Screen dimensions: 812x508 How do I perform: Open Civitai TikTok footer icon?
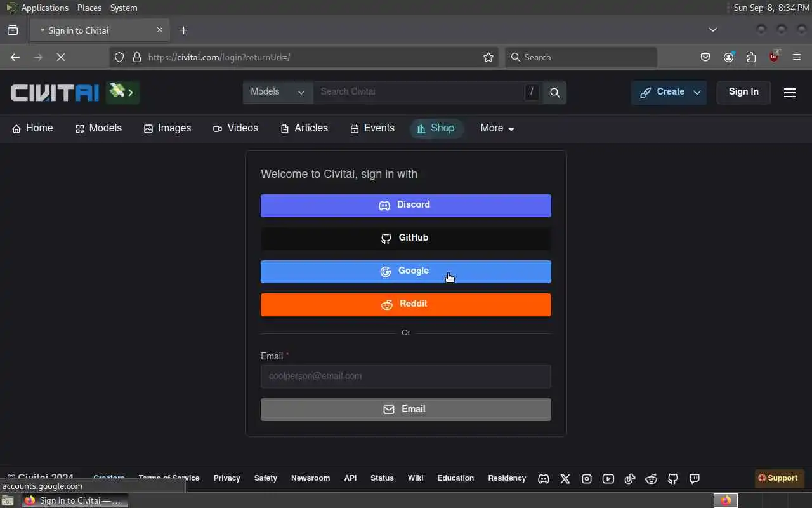click(630, 479)
